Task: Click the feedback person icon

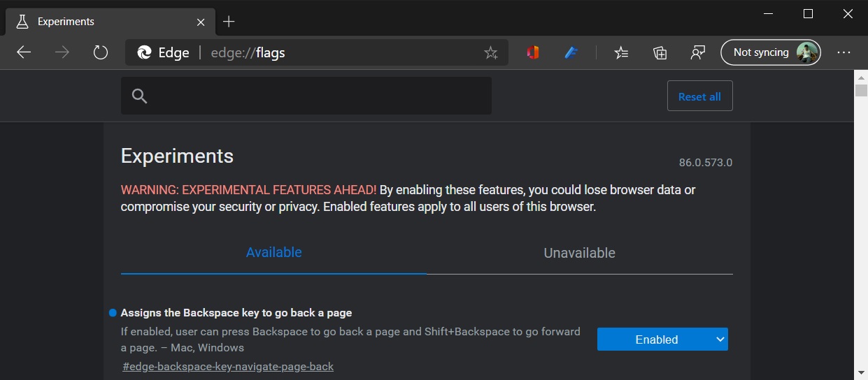Action: (x=697, y=52)
